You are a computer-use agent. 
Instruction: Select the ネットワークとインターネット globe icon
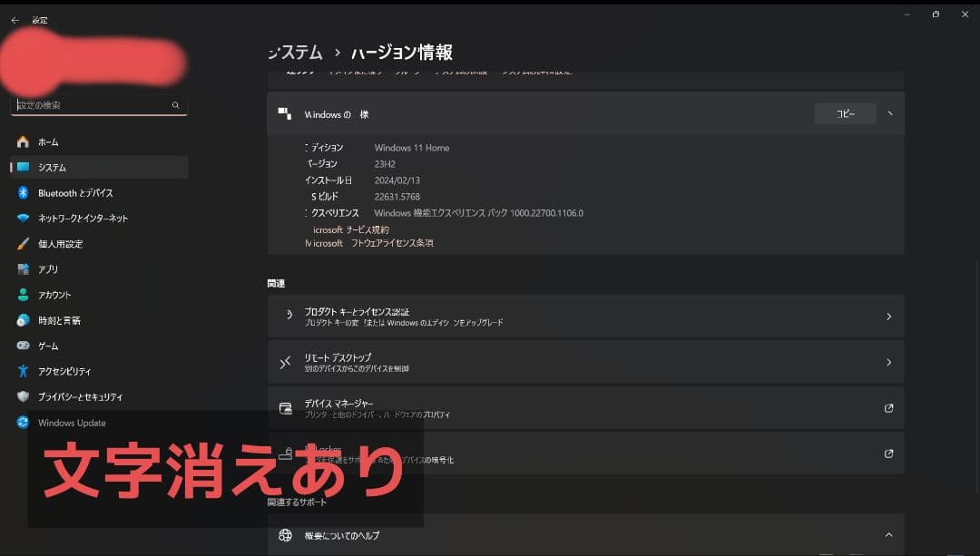[22, 218]
